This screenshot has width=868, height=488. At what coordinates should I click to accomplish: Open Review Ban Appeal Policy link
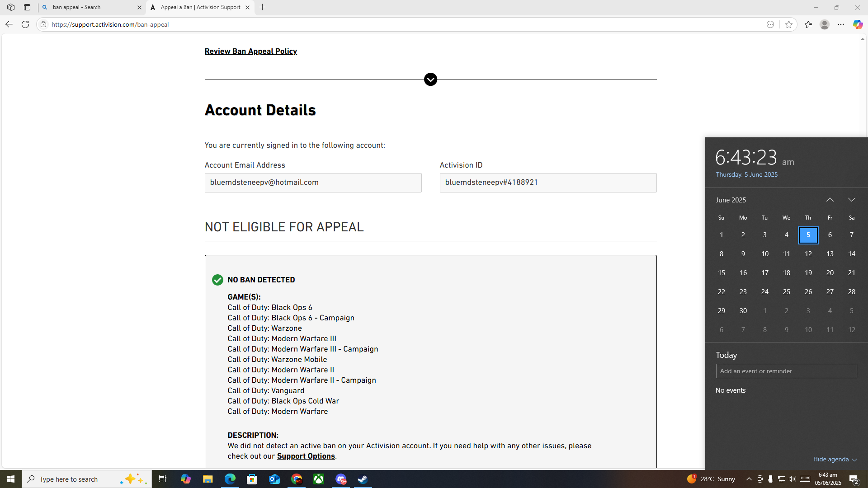pos(250,51)
